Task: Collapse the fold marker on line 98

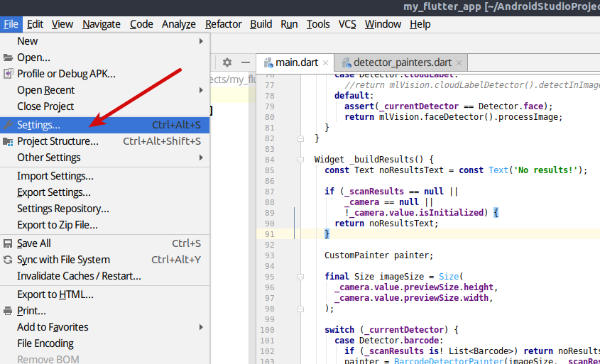Action: click(301, 309)
